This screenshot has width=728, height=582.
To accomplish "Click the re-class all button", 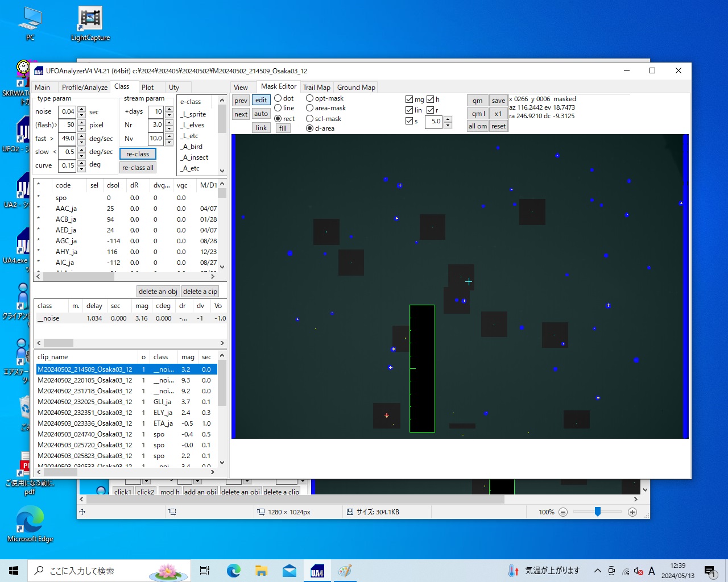I will pos(138,168).
